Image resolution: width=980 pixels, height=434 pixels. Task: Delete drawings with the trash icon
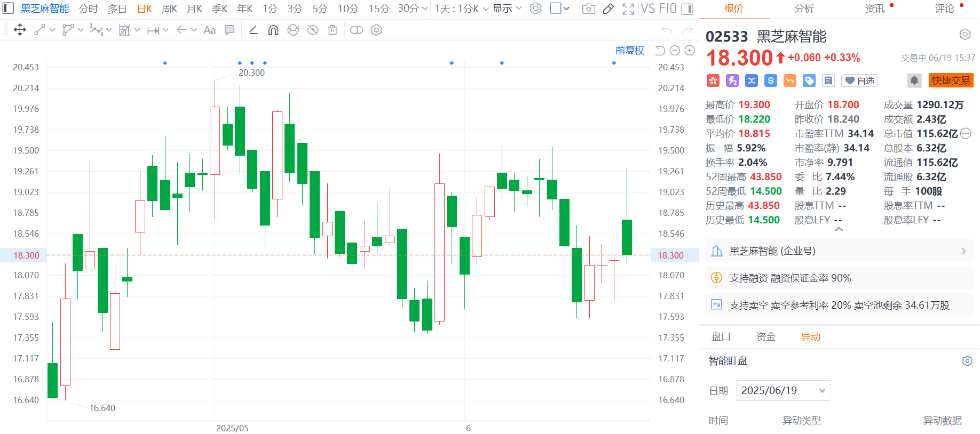(333, 30)
